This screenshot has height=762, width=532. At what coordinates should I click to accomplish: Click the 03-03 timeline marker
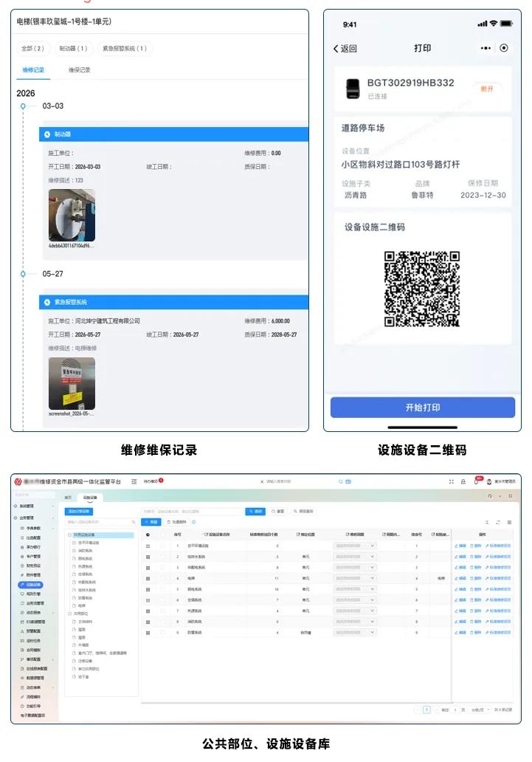pyautogui.click(x=23, y=106)
